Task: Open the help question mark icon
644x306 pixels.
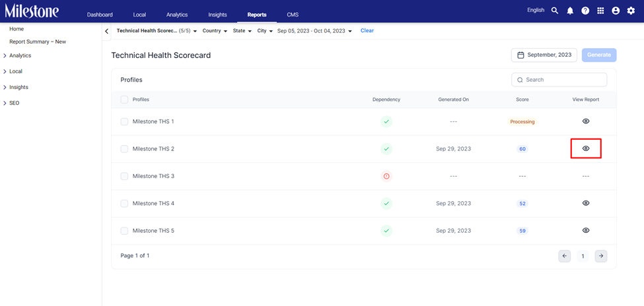Action: click(x=585, y=11)
